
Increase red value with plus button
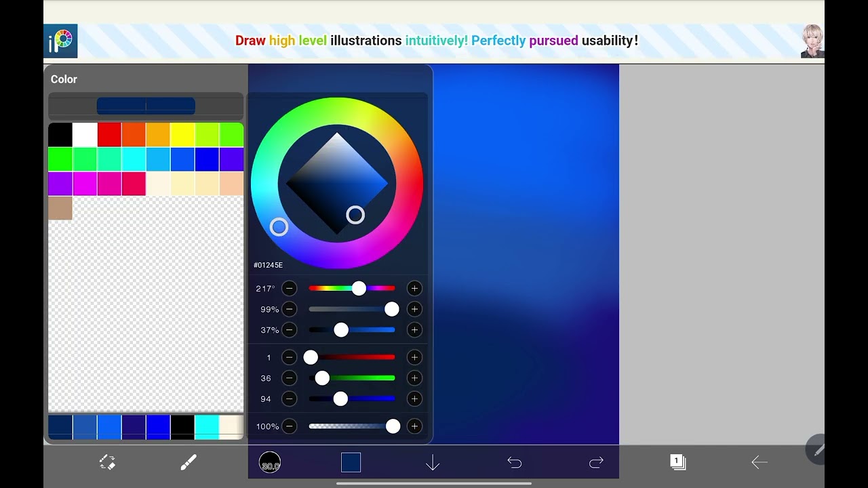point(414,357)
